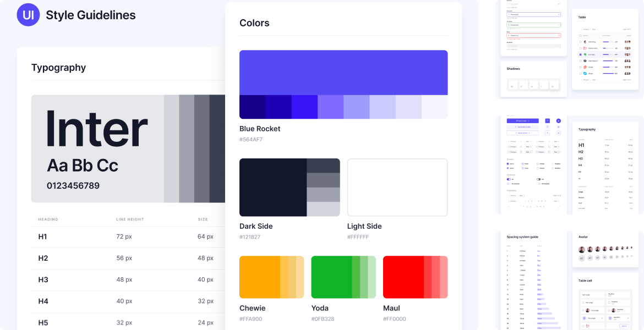The height and width of the screenshot is (330, 644).
Task: Click the purple filled square icon button
Action: tap(547, 120)
